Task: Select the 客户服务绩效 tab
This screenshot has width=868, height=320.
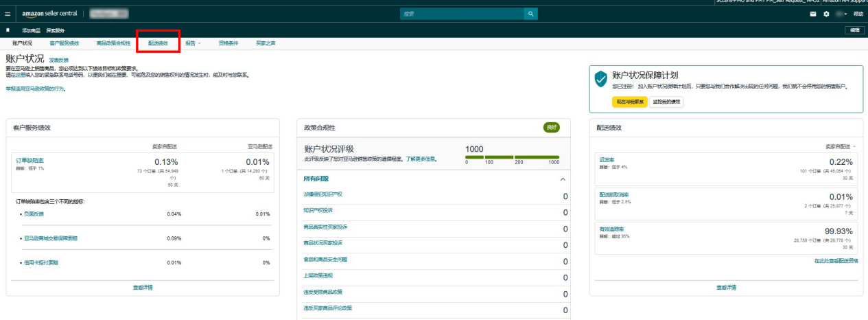Action: (x=64, y=43)
